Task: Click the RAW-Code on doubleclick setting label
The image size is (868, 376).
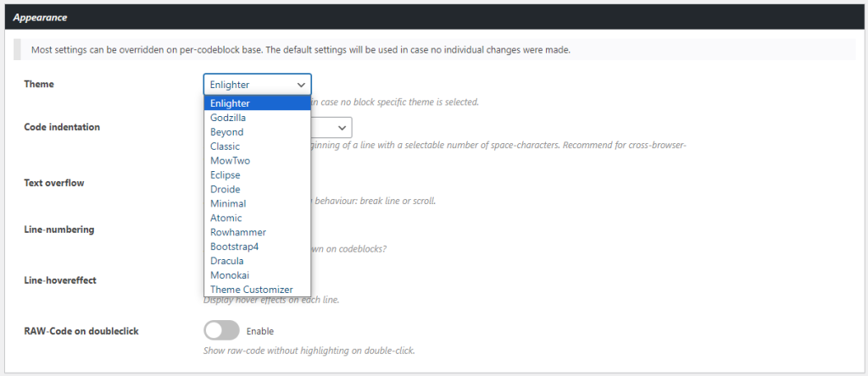Action: pyautogui.click(x=81, y=331)
